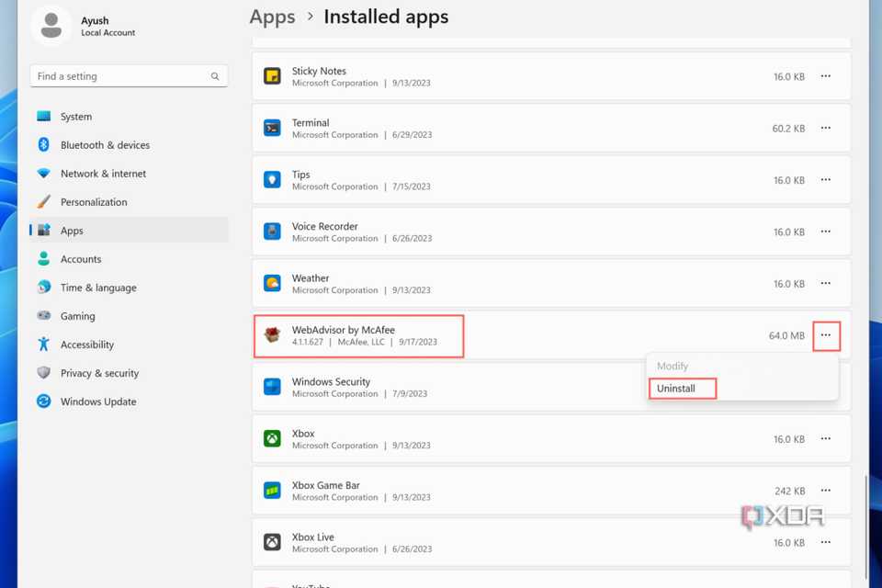
Task: Open Personalization settings
Action: pyautogui.click(x=129, y=202)
